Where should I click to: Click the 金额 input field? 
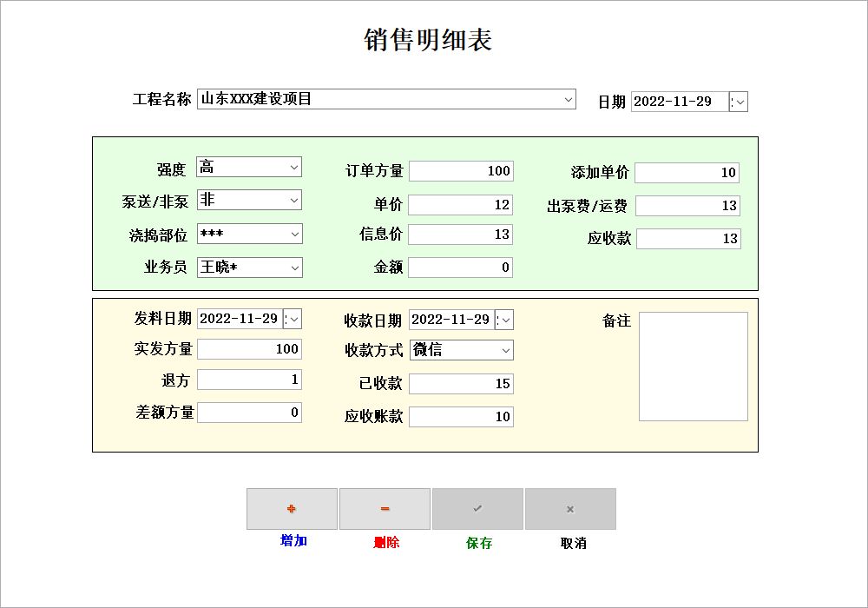(x=461, y=268)
